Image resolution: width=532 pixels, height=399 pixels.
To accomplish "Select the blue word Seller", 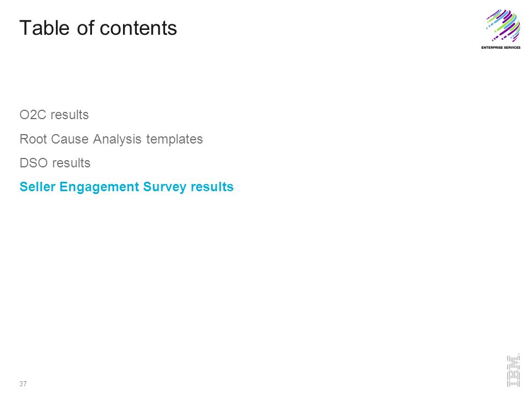I will click(x=37, y=187).
